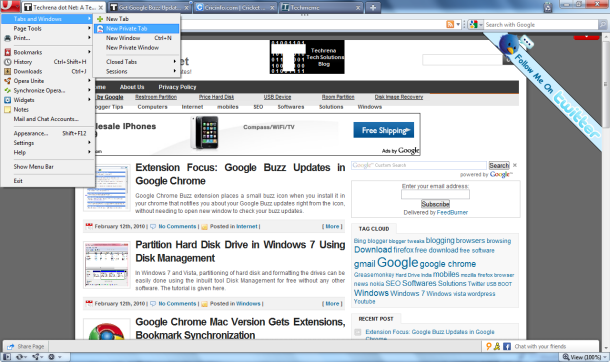
Task: Click the green plus New Tab icon
Action: (x=100, y=19)
